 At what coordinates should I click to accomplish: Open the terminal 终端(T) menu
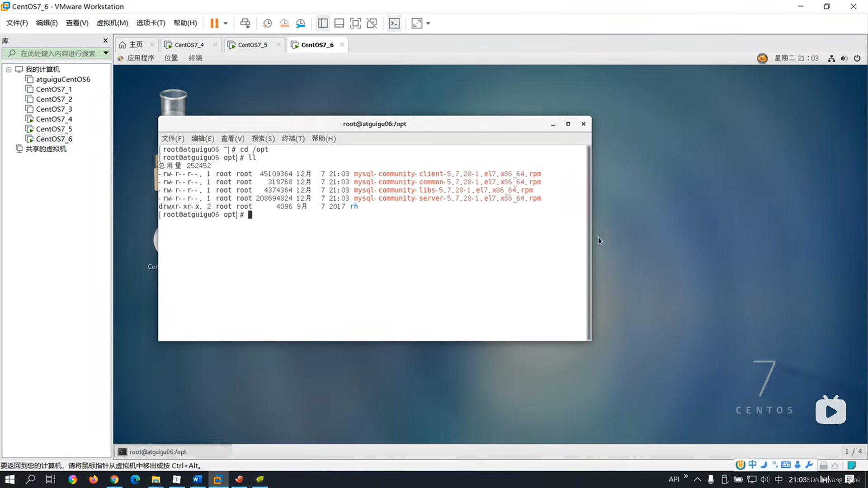pyautogui.click(x=293, y=138)
